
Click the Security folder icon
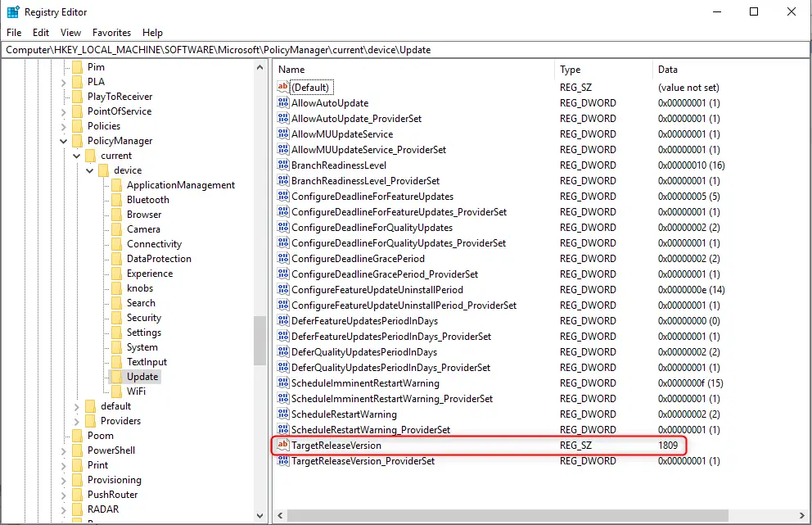117,318
